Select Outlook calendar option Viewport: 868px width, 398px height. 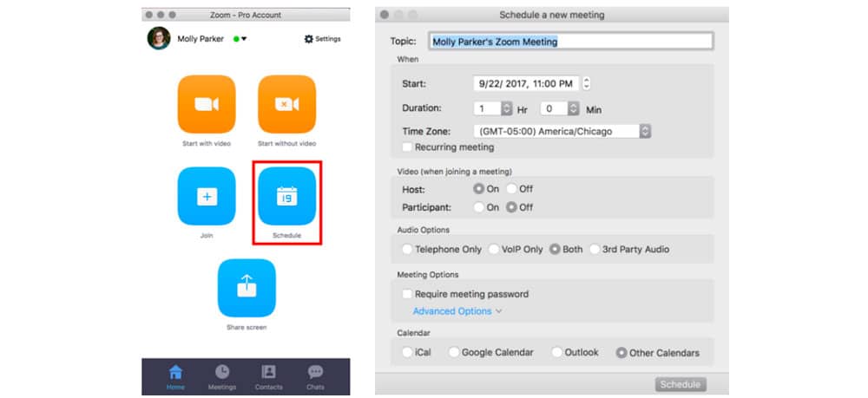(x=557, y=352)
